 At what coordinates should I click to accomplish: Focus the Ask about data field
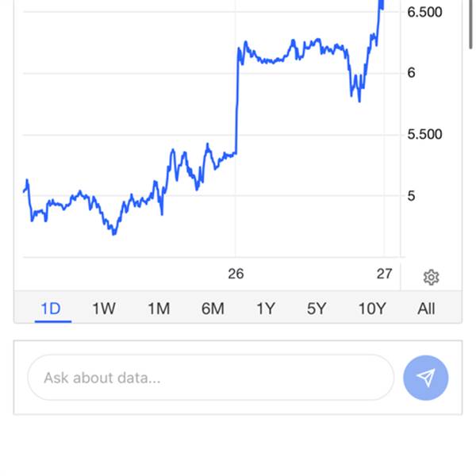tap(210, 378)
